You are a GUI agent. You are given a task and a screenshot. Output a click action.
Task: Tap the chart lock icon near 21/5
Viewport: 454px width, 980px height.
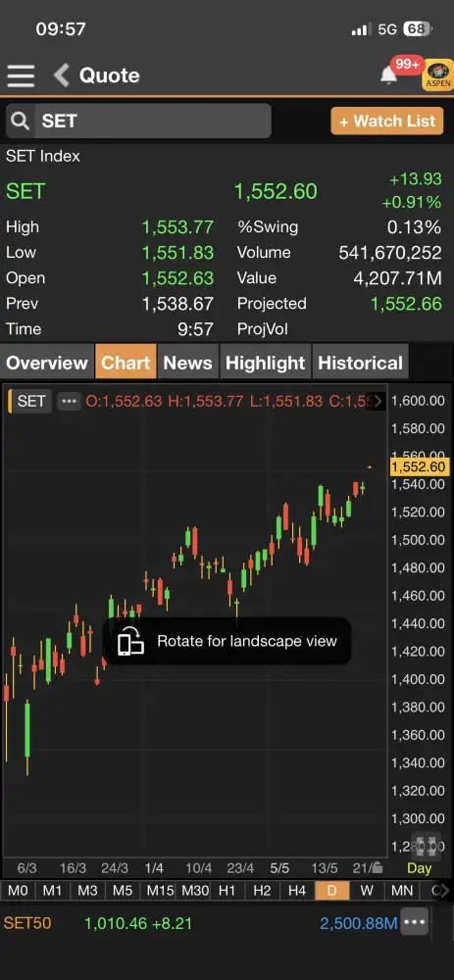point(378,867)
